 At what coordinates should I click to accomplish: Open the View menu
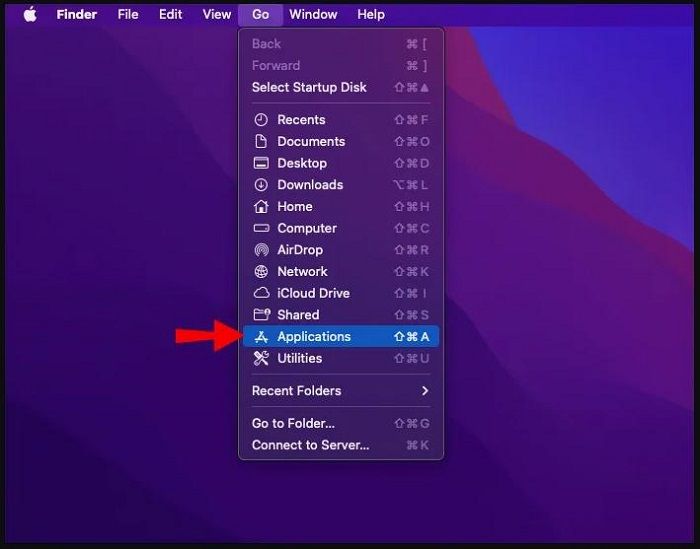(216, 15)
